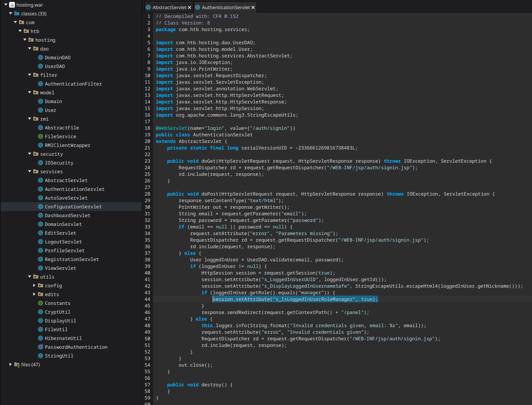Click the RMIClientWrapper class icon

click(x=41, y=145)
